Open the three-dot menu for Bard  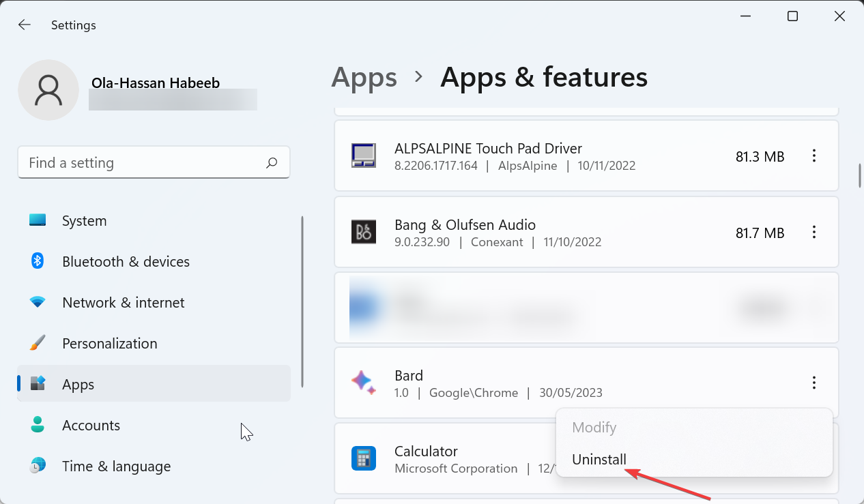813,383
